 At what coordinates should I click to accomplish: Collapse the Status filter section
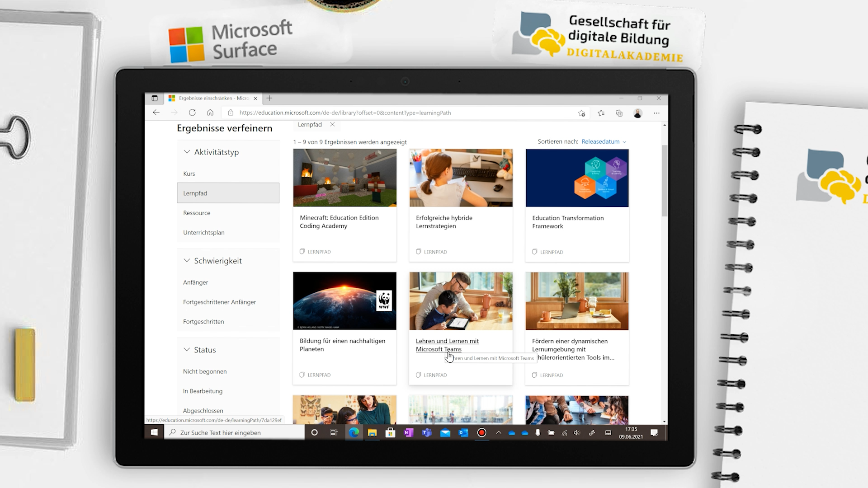pos(187,349)
